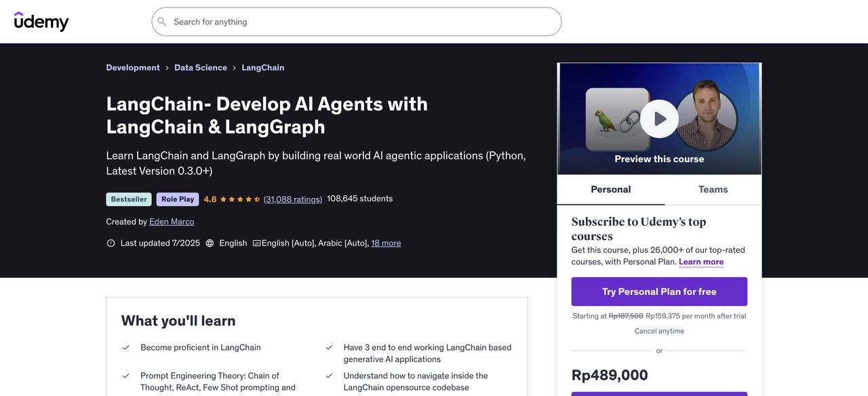Click the globe language icon
This screenshot has height=396, width=868.
[210, 243]
